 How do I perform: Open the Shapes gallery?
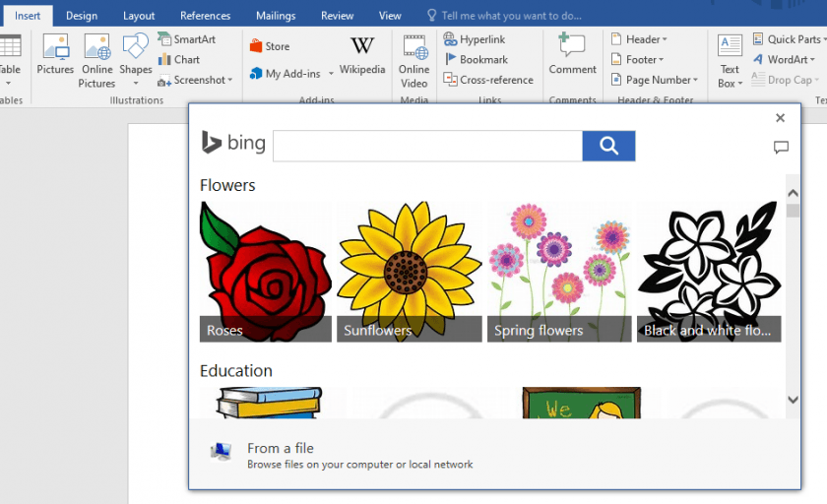point(136,55)
